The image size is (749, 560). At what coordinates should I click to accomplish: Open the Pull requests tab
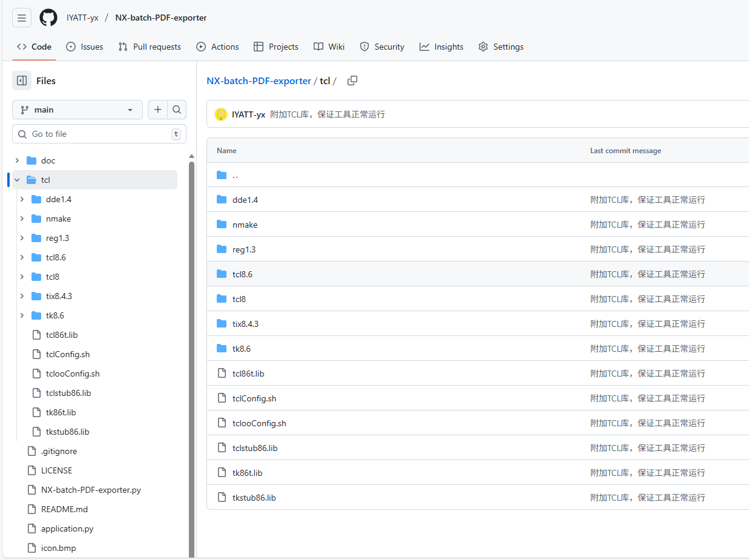click(150, 47)
